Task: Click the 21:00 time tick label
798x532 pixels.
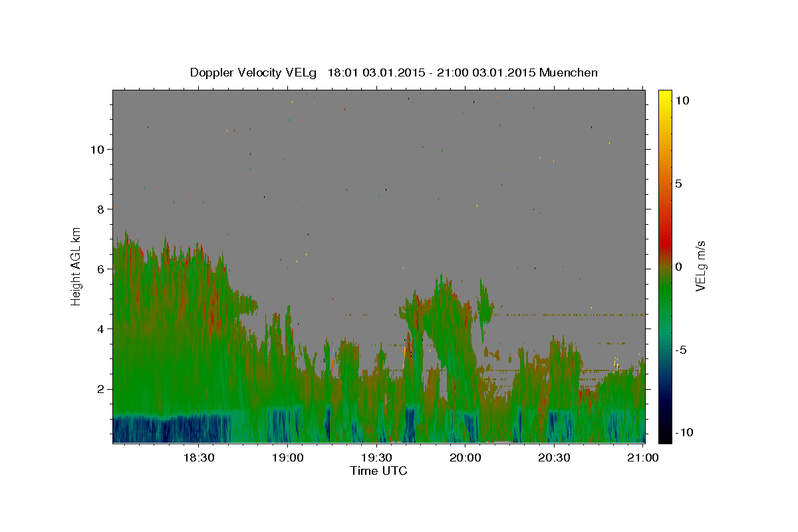Action: click(x=643, y=458)
